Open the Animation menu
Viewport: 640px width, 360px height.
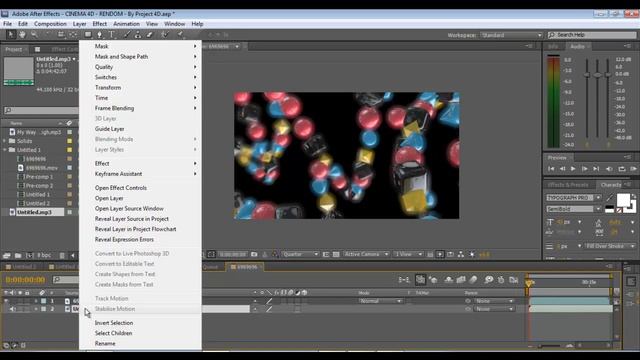(x=126, y=24)
